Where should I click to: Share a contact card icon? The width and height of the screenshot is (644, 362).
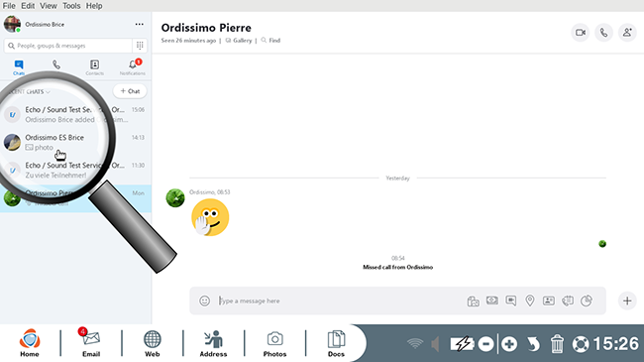549,301
